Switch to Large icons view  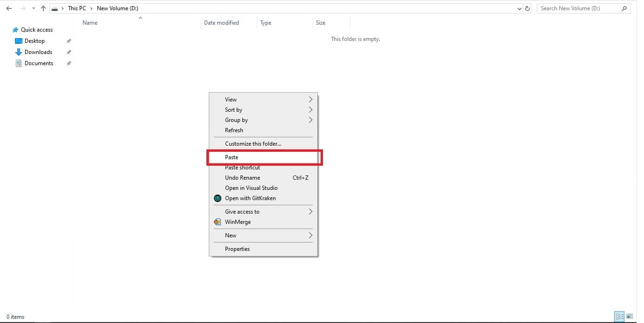tap(630, 316)
